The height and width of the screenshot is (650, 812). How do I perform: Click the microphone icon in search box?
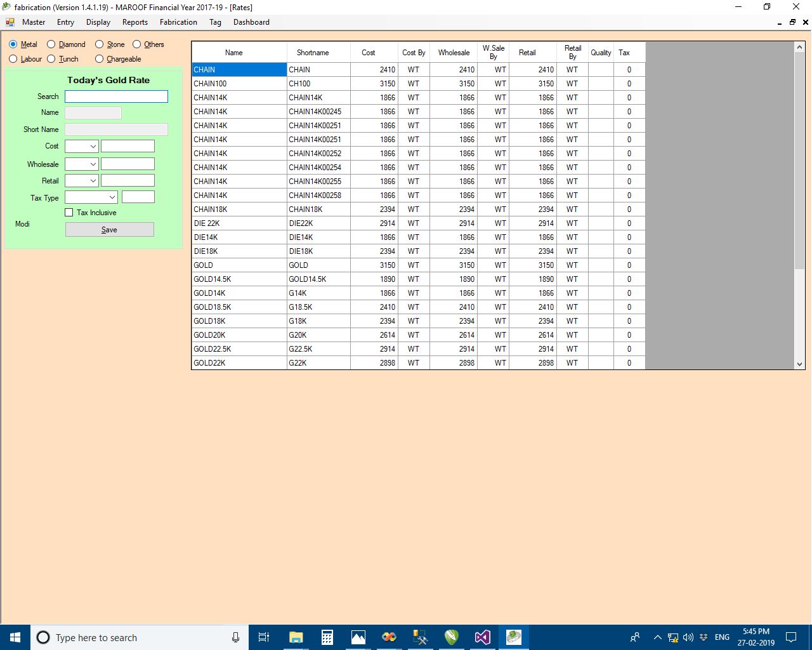[x=235, y=637]
